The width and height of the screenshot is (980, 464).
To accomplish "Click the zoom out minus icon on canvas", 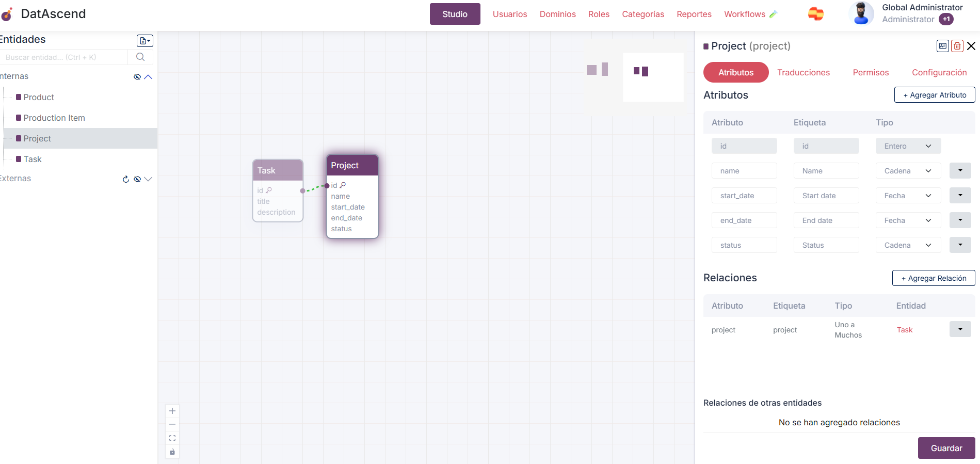I will coord(172,424).
